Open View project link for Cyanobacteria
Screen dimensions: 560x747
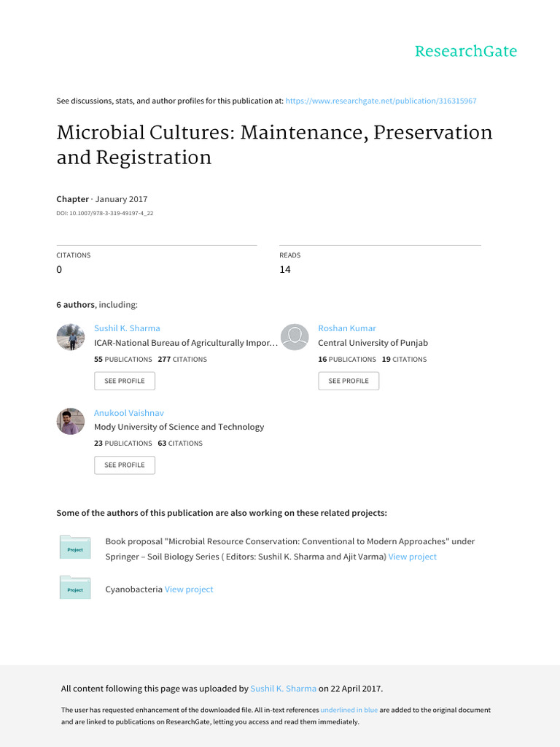(x=189, y=589)
